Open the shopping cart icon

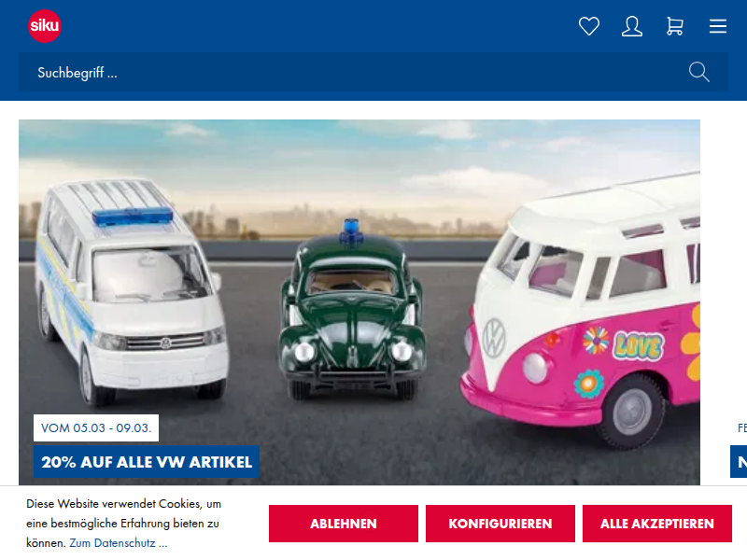tap(674, 26)
